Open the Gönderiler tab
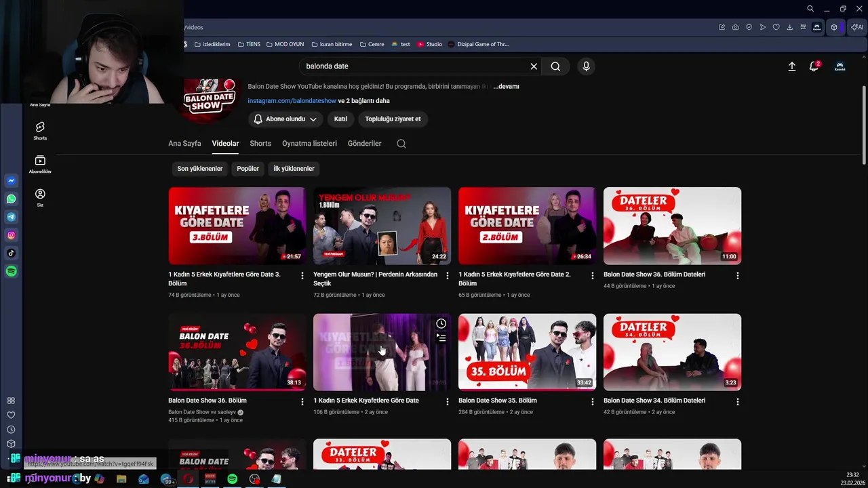 [x=364, y=144]
